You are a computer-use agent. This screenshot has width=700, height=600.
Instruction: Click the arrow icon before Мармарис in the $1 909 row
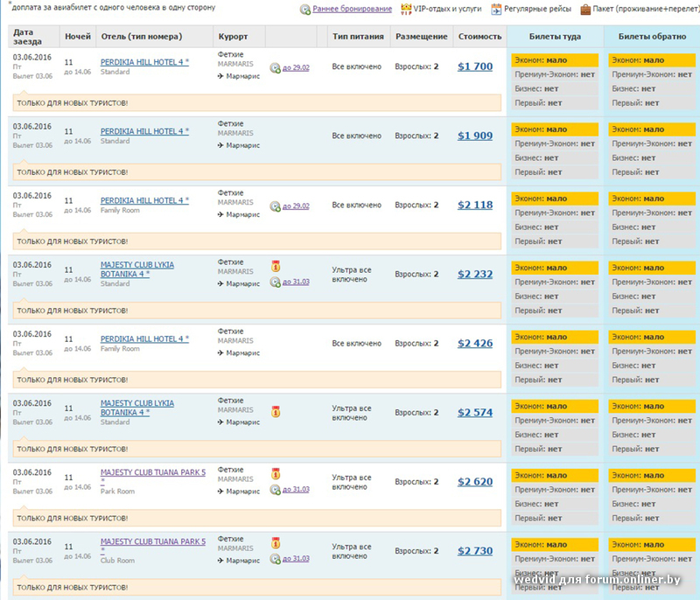[220, 145]
